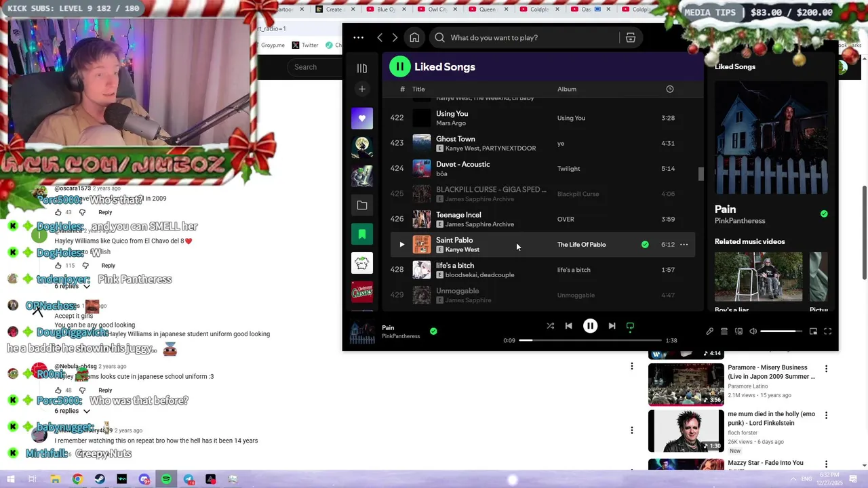The width and height of the screenshot is (868, 488).
Task: Play the Saint Pablo row
Action: click(401, 245)
